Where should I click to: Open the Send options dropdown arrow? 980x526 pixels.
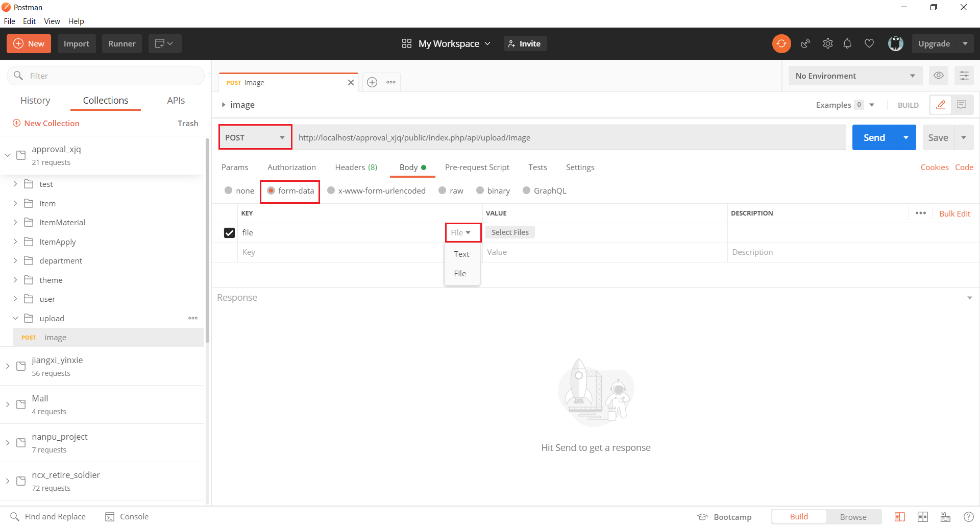pyautogui.click(x=906, y=137)
